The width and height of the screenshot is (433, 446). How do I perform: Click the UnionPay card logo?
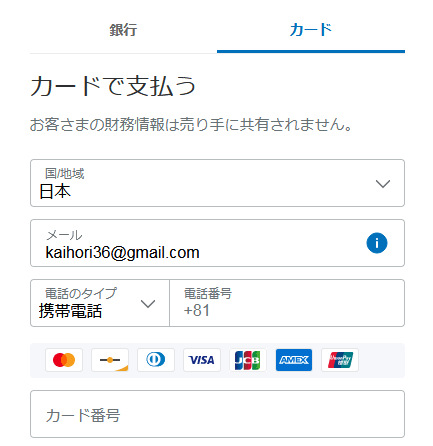tap(340, 360)
